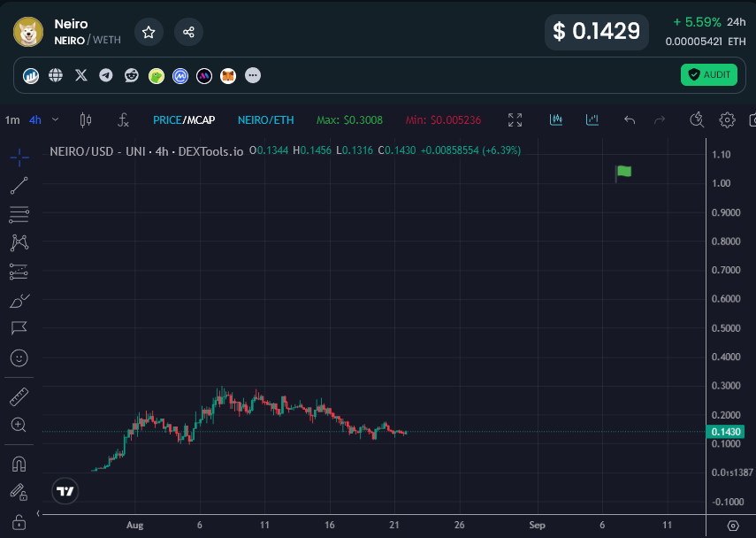Expand the timeframe dropdown chevron
This screenshot has height=538, width=756.
coord(56,119)
